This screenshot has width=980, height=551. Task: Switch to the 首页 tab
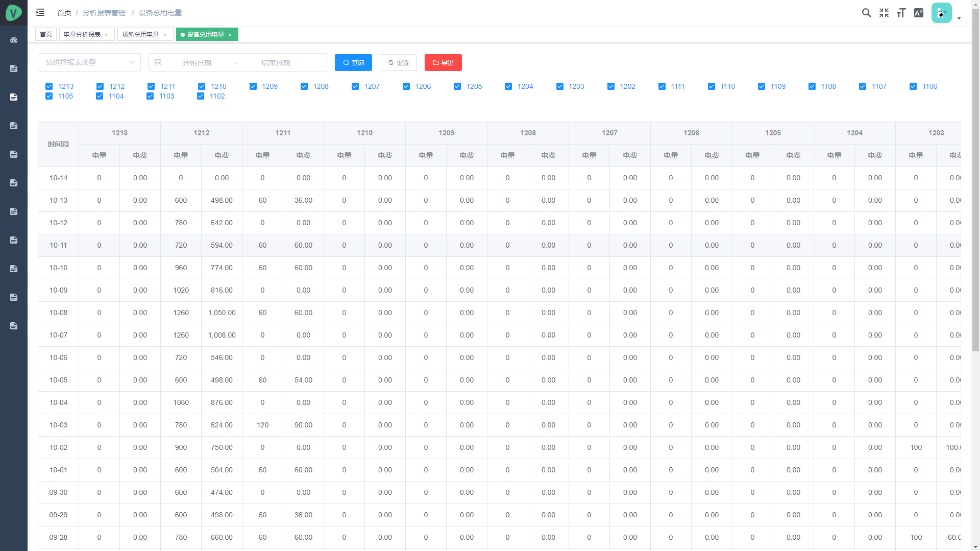pyautogui.click(x=46, y=34)
